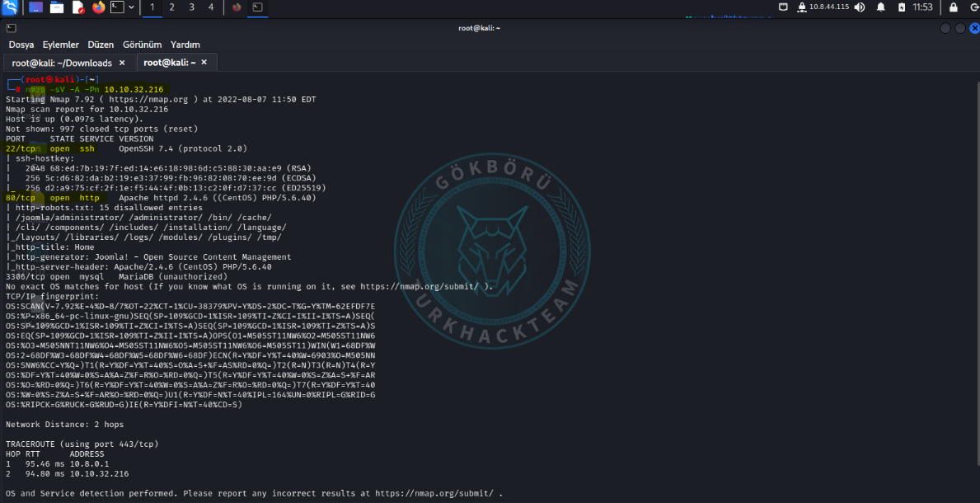
Task: Click the wired network tray icon
Action: 783,7
